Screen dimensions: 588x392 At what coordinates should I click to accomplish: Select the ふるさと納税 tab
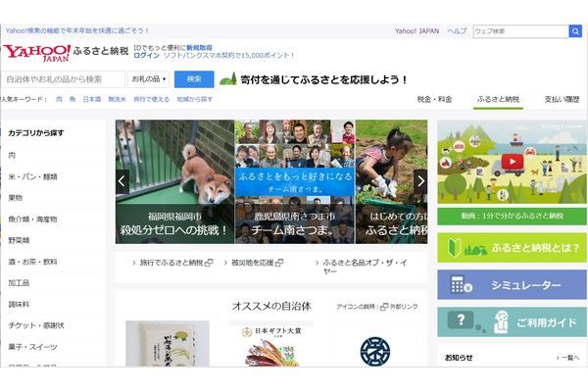(498, 99)
